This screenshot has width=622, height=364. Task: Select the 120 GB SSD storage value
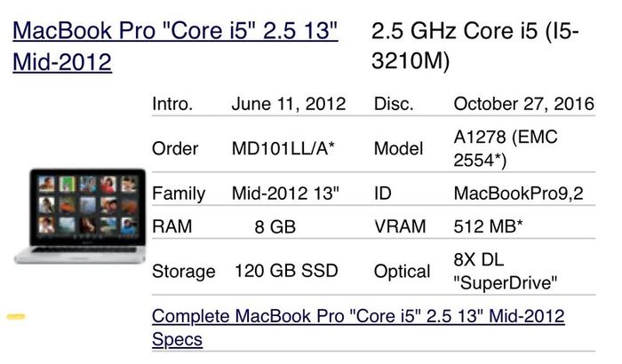(286, 271)
